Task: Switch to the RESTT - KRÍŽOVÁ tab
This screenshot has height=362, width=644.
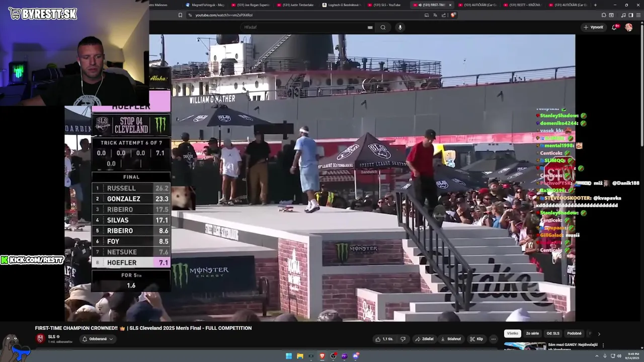Action: click(522, 5)
